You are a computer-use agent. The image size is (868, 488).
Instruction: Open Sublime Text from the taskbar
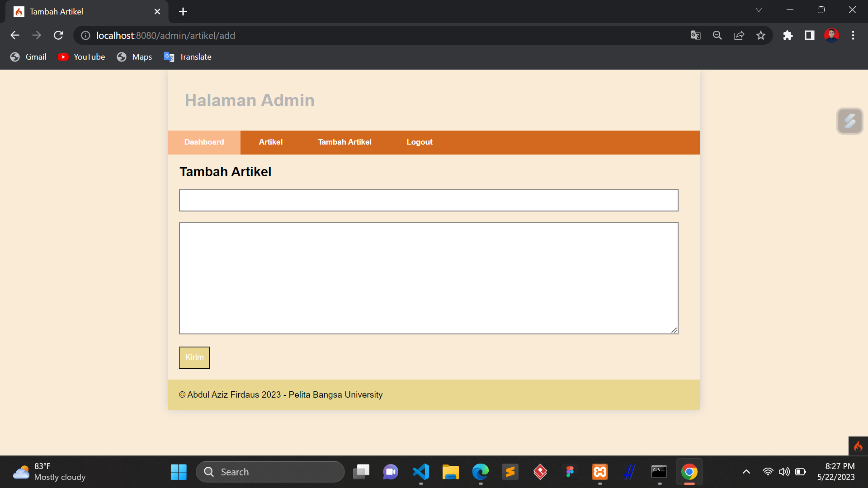point(510,471)
